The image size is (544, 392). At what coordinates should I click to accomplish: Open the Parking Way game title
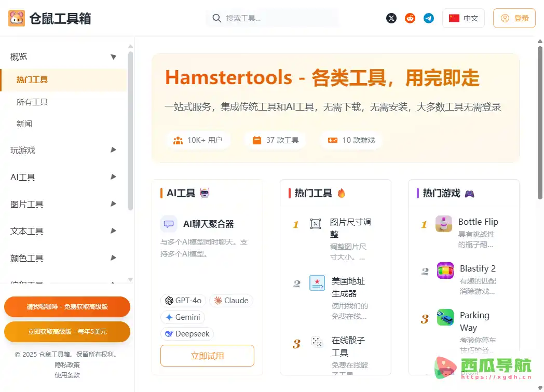[474, 321]
